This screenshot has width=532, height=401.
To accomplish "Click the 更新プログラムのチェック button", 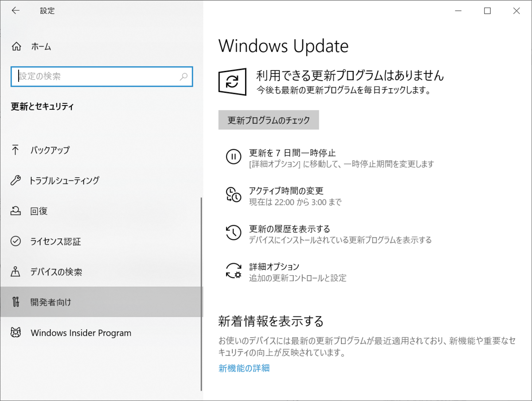I will (269, 120).
